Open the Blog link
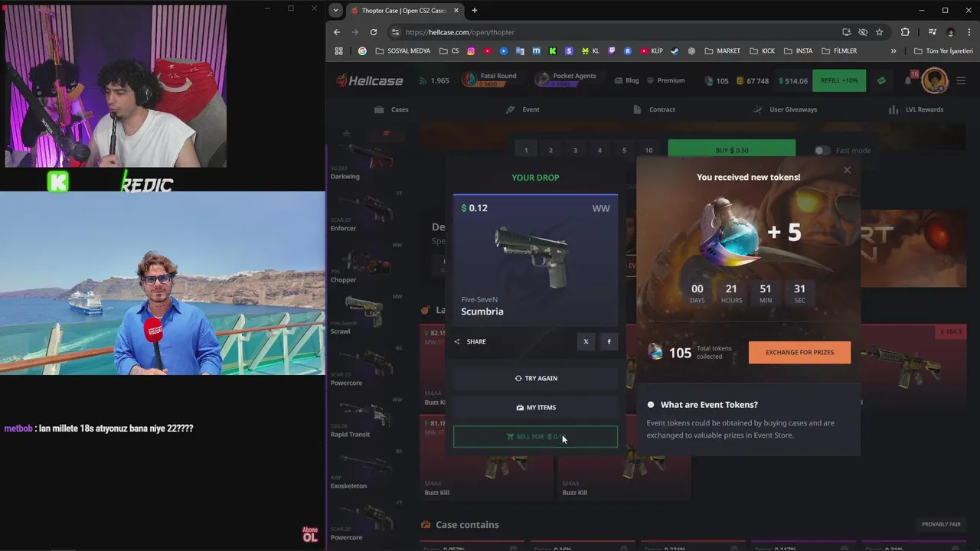This screenshot has width=980, height=551. (626, 80)
